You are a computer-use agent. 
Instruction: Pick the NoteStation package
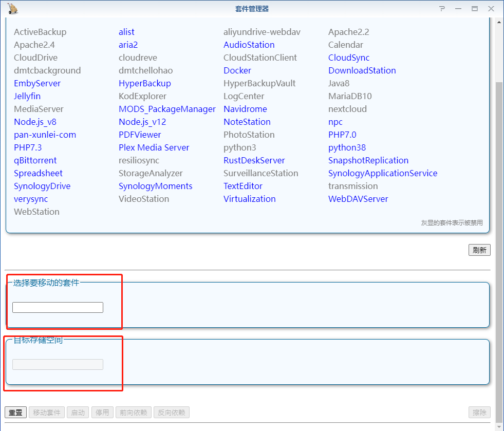[x=247, y=122]
